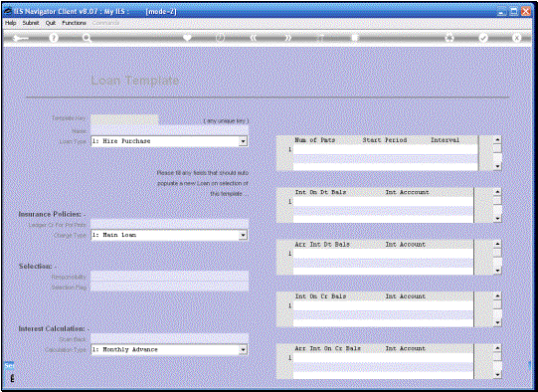
Task: Click down arrow of Int On Dt Bals grid scrollbar
Action: coord(497,218)
